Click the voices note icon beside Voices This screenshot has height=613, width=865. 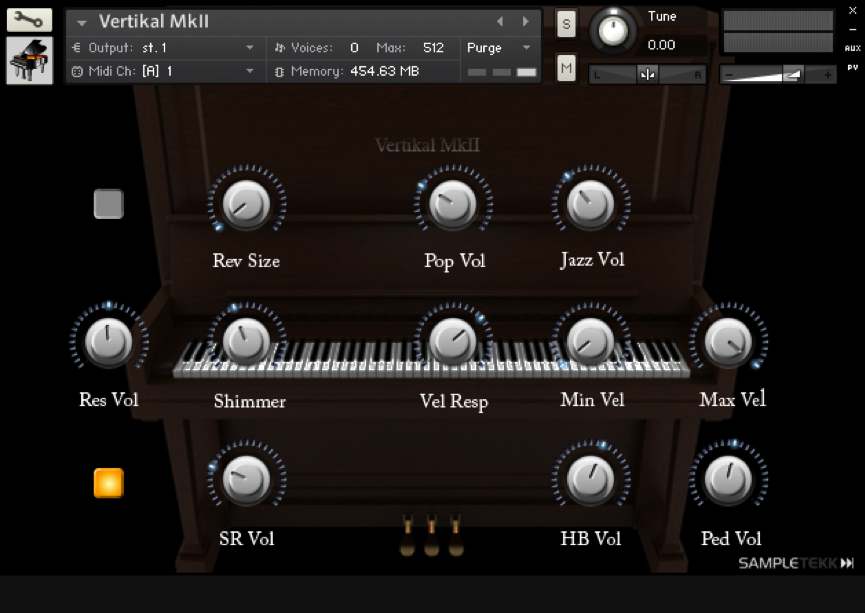[279, 48]
